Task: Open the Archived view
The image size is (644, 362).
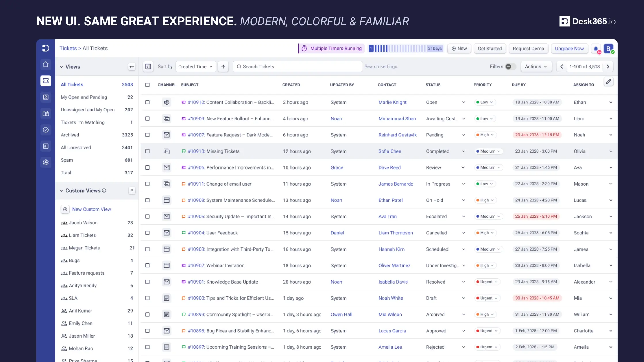Action: point(70,135)
